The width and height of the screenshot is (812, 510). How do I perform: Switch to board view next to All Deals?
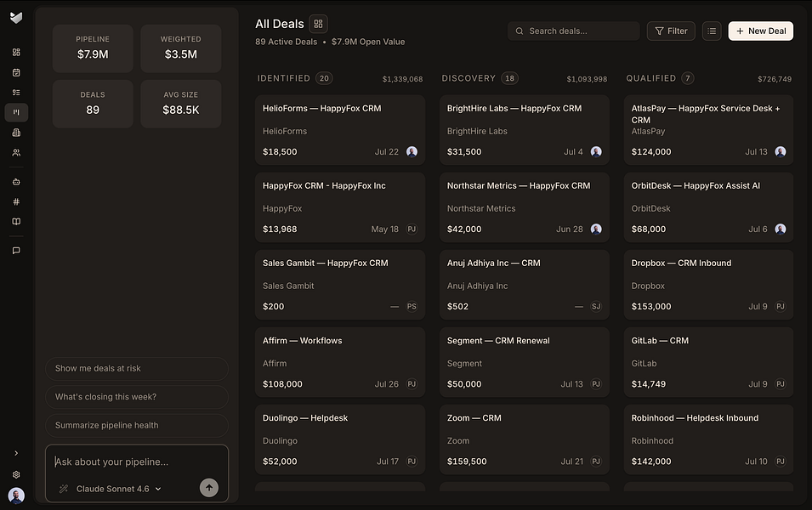tap(318, 24)
